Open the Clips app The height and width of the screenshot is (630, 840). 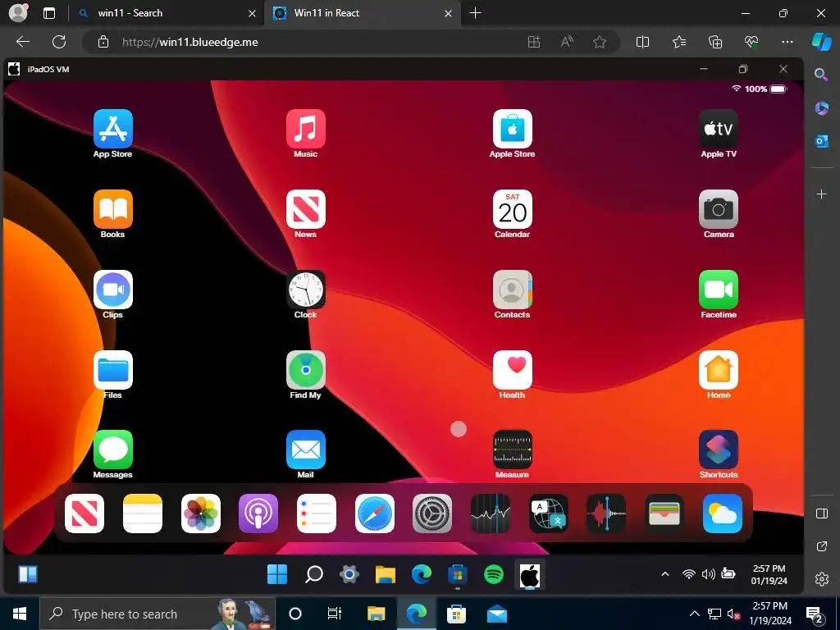113,290
